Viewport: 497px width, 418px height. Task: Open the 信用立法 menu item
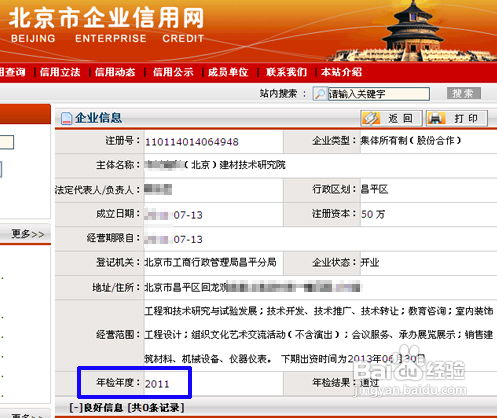pyautogui.click(x=60, y=72)
